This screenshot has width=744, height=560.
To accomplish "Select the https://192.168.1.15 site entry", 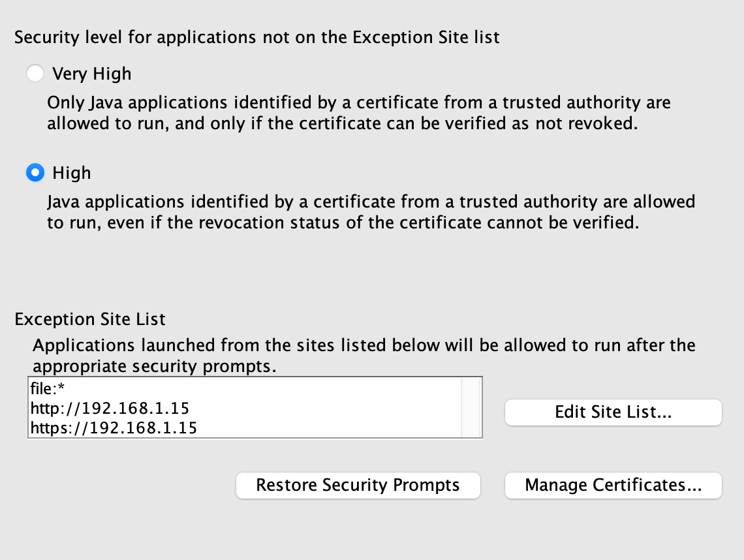I will tap(245, 428).
